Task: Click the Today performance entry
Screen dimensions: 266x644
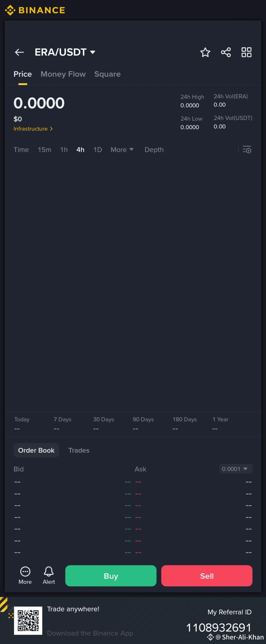Action: pos(22,424)
